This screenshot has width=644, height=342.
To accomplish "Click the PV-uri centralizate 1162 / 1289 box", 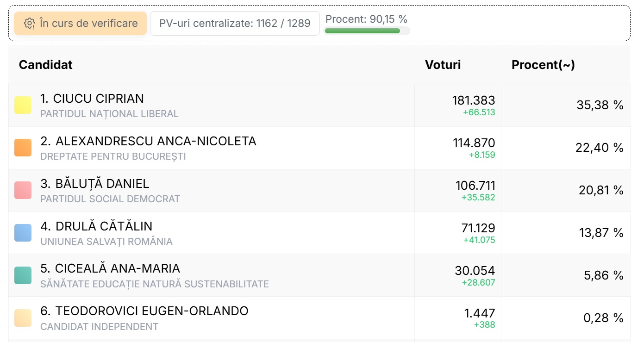I will (235, 24).
